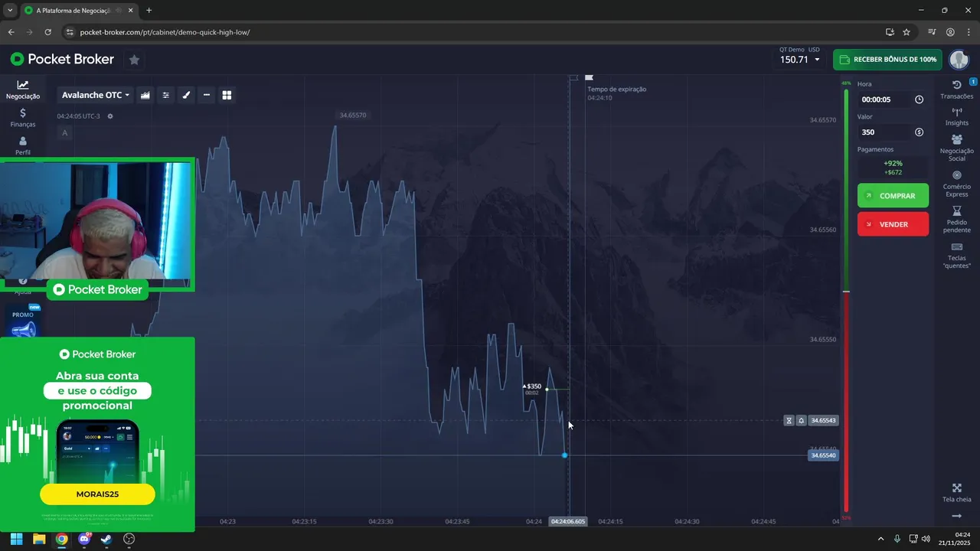This screenshot has height=551, width=980.
Task: Open File Explorer from the taskbar
Action: (39, 539)
